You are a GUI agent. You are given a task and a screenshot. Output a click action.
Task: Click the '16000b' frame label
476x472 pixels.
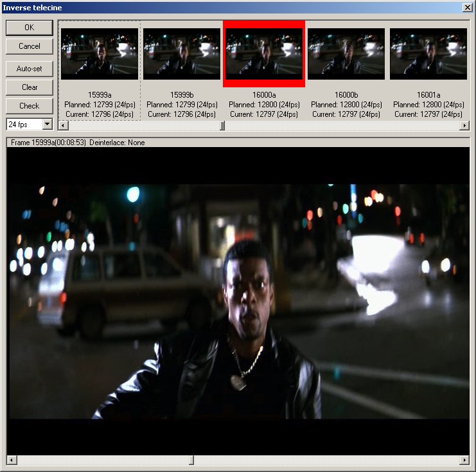(x=346, y=95)
